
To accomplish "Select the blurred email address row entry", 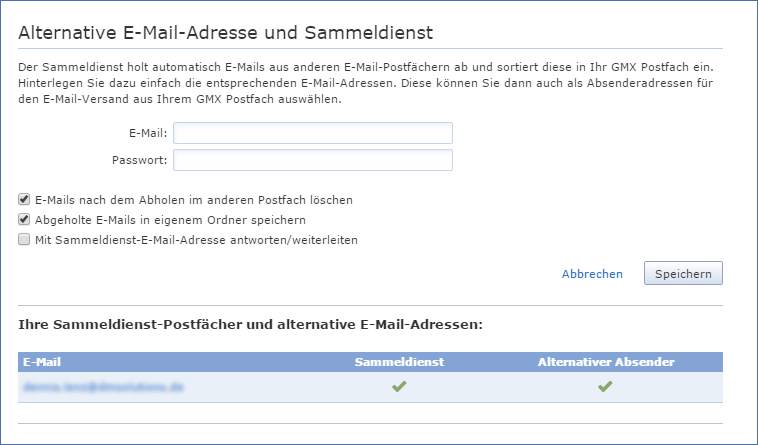I will [x=103, y=387].
